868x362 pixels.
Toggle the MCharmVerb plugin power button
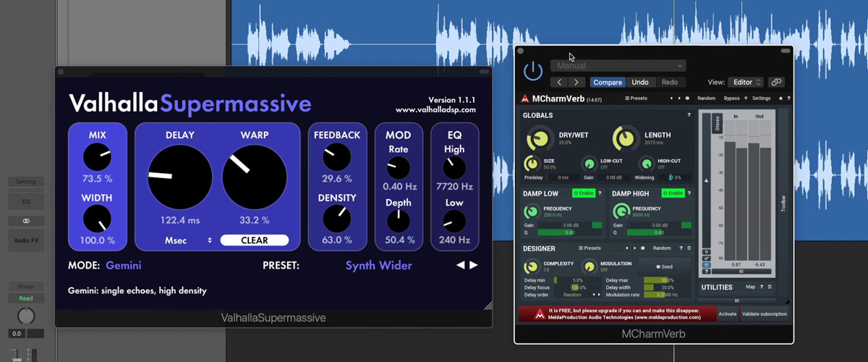[533, 71]
